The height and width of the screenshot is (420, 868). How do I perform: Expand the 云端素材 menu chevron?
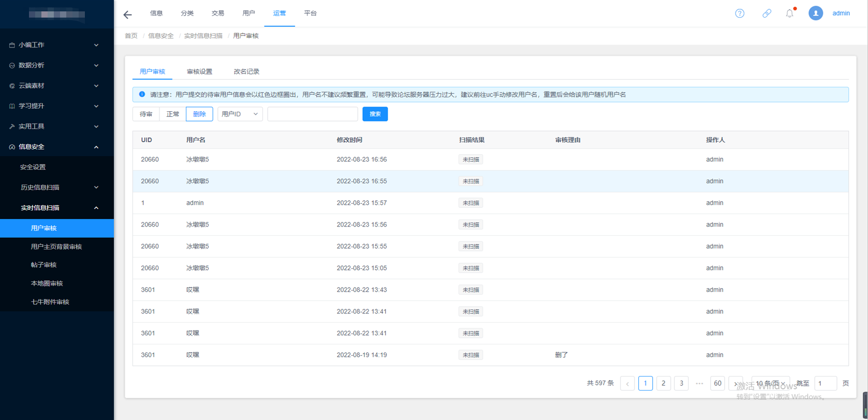click(x=96, y=86)
